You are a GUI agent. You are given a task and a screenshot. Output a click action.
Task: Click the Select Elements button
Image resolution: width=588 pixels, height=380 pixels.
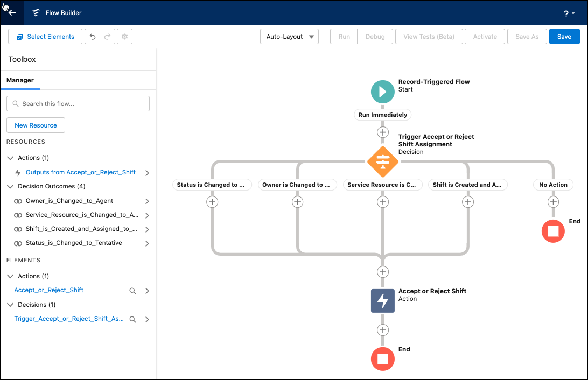click(45, 37)
